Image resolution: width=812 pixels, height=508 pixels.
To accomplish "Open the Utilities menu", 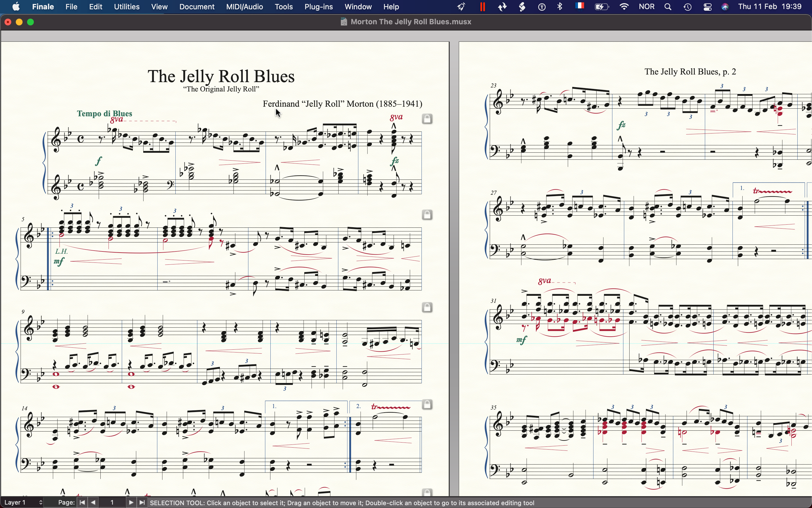I will [x=127, y=7].
